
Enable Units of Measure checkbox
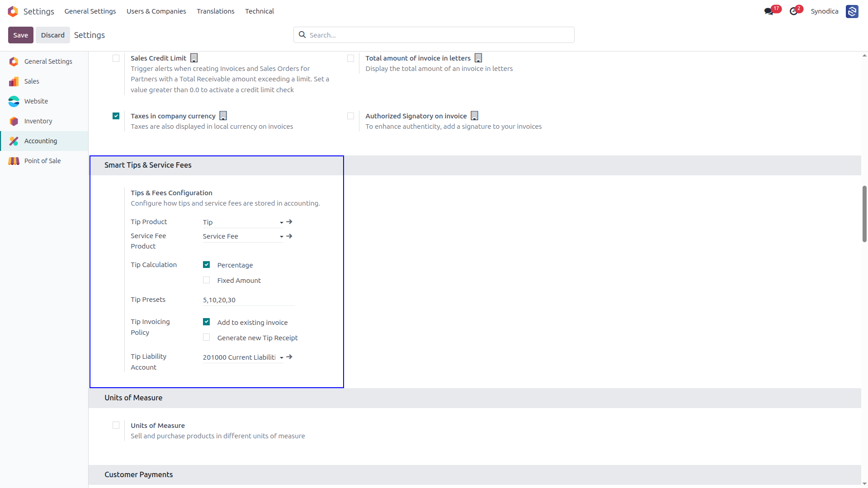116,425
